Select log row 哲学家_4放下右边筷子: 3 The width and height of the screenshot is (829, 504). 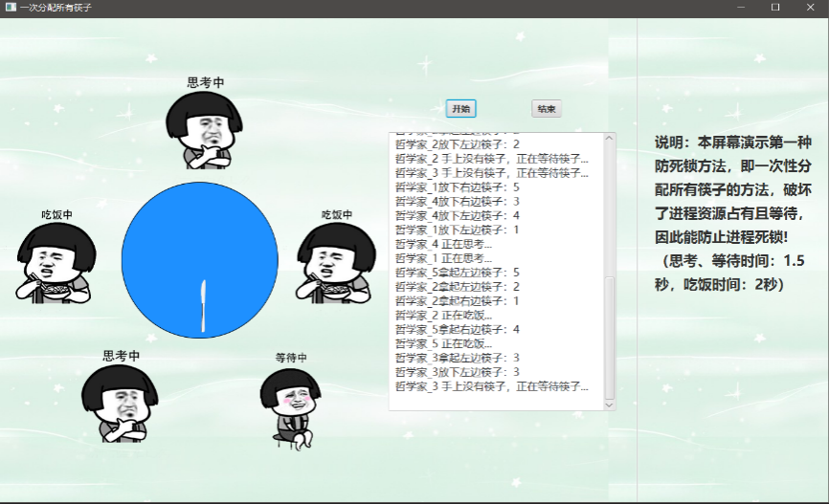click(x=458, y=201)
